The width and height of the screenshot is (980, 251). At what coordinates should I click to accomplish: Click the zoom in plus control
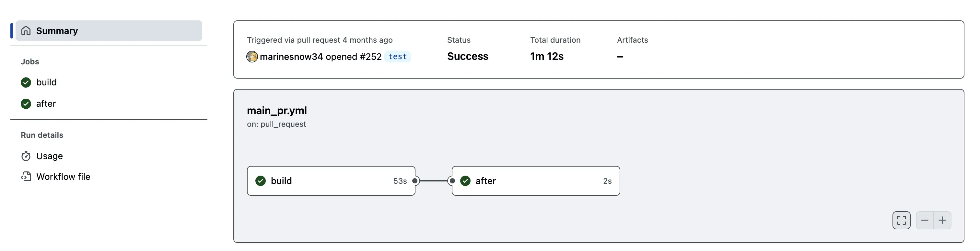[943, 220]
